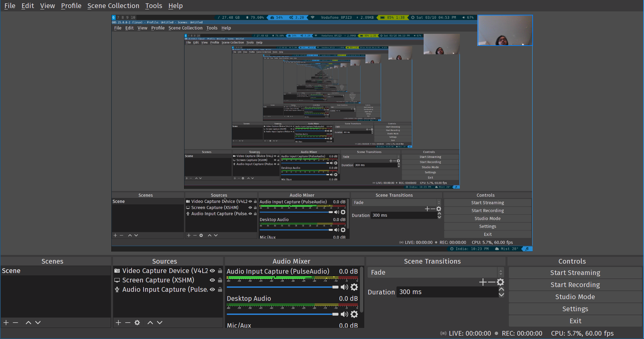Open the Profile menu
Image resolution: width=644 pixels, height=339 pixels.
pos(71,6)
